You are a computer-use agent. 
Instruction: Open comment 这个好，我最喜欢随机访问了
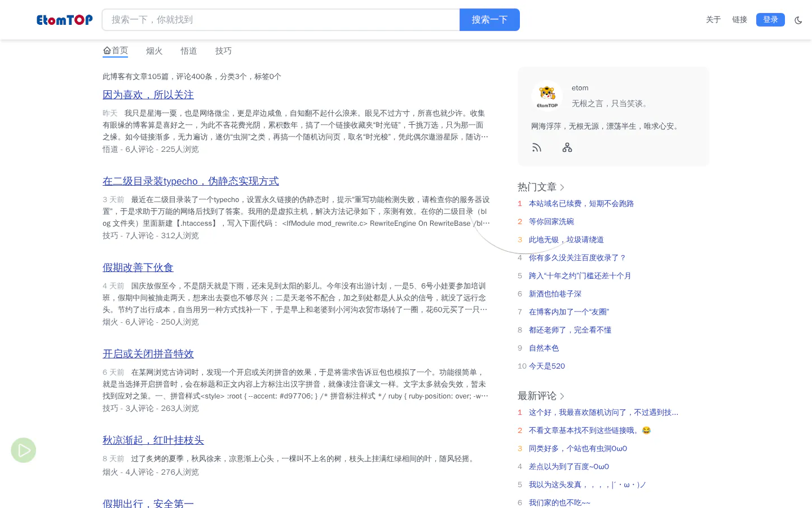coord(603,413)
